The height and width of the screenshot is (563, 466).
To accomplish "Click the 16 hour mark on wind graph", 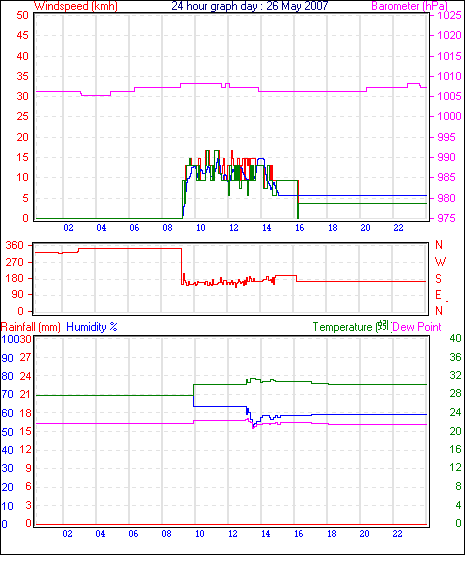I will [299, 228].
